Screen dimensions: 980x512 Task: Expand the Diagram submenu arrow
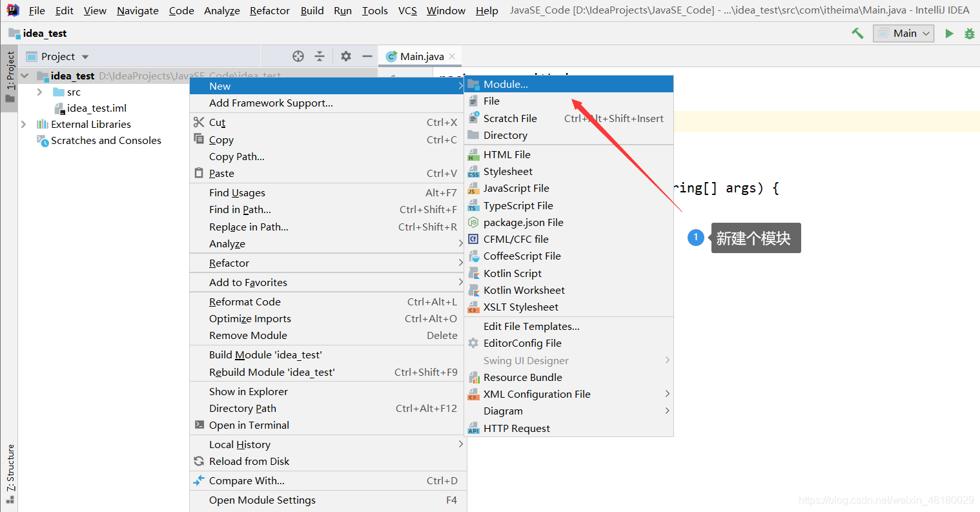click(x=668, y=411)
